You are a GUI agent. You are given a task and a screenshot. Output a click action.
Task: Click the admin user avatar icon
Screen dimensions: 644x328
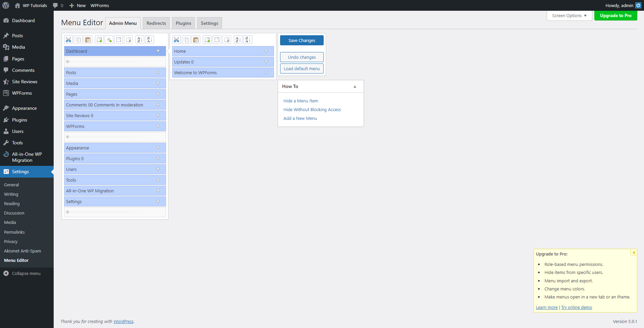tap(638, 5)
